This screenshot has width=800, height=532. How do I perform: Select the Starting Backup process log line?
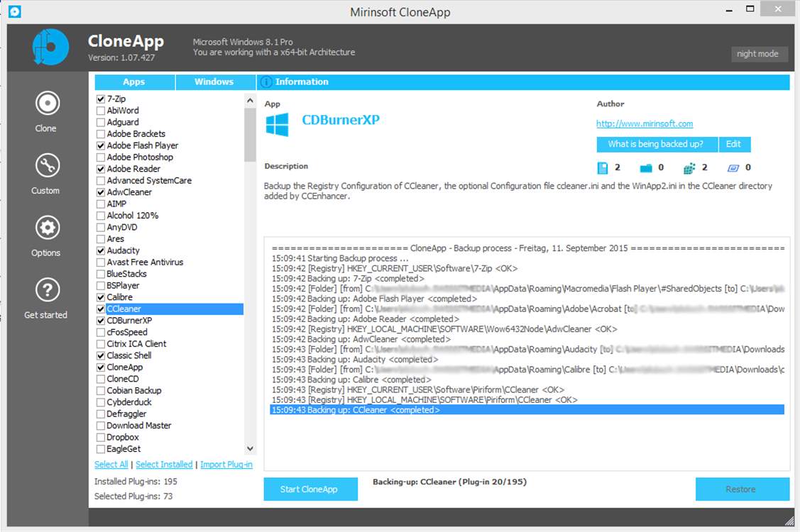[x=340, y=259]
